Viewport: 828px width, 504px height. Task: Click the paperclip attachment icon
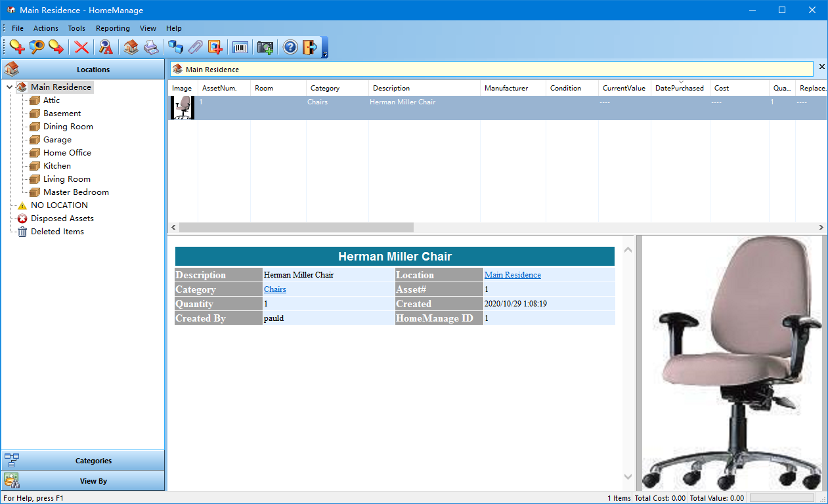195,47
